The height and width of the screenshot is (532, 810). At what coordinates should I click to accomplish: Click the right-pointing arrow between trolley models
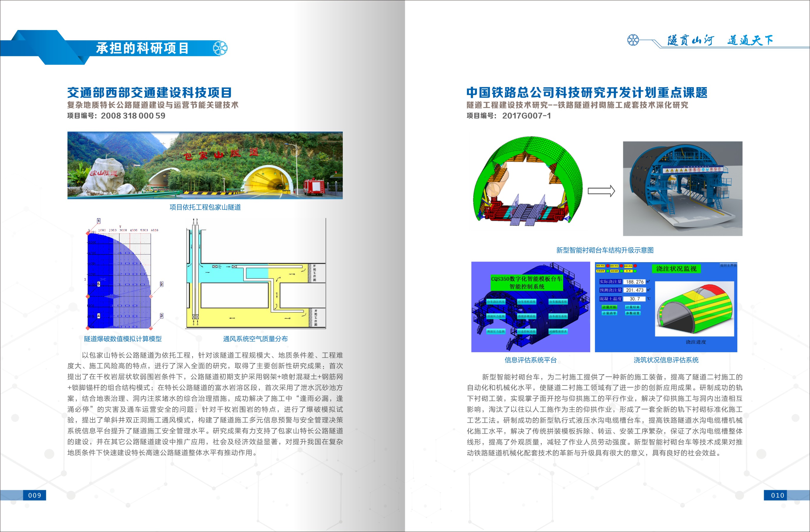click(x=601, y=191)
